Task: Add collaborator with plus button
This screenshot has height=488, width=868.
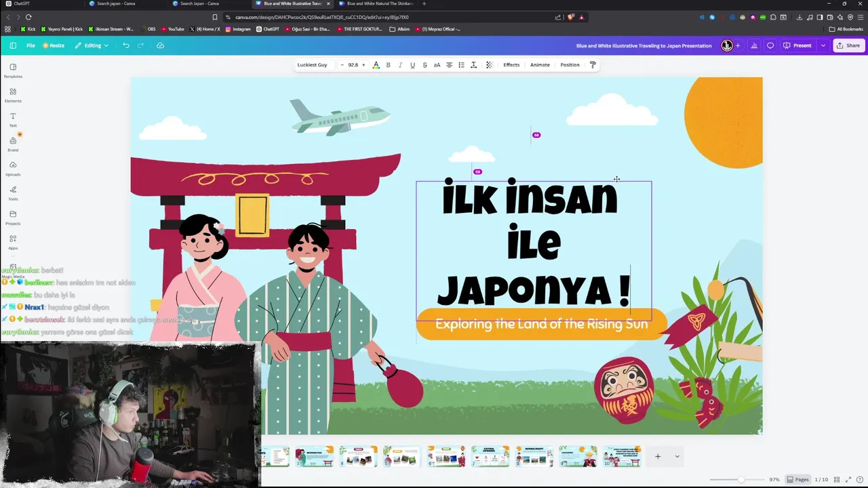Action: point(738,45)
